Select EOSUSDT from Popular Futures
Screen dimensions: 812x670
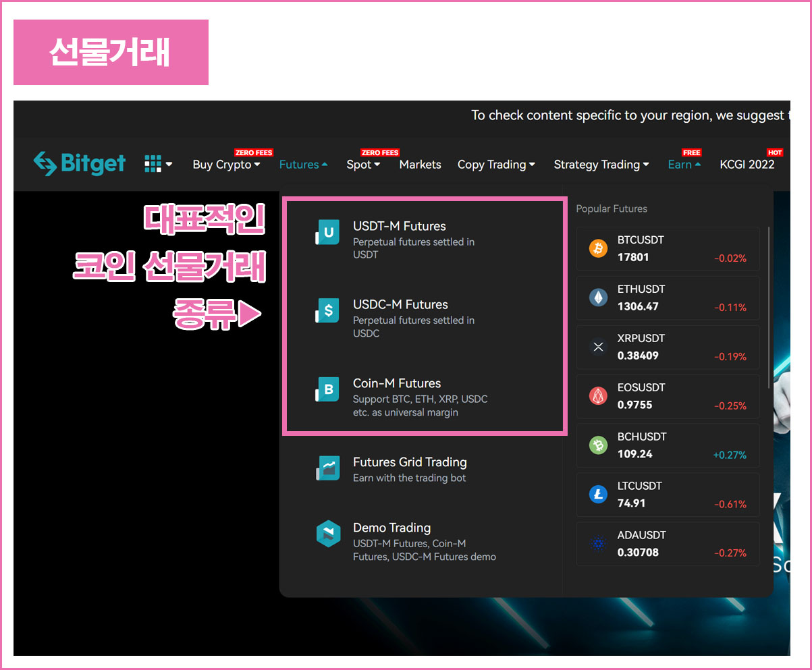[668, 396]
